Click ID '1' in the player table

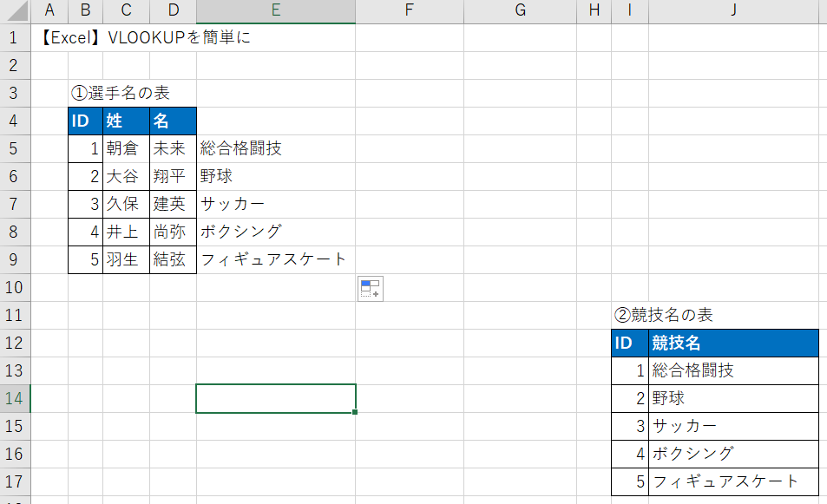click(85, 148)
